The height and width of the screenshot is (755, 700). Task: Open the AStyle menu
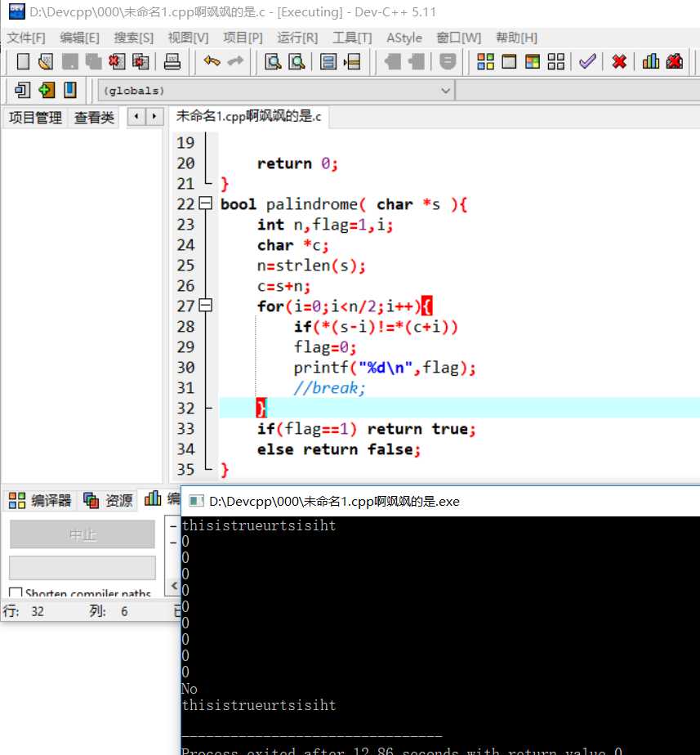pos(404,38)
